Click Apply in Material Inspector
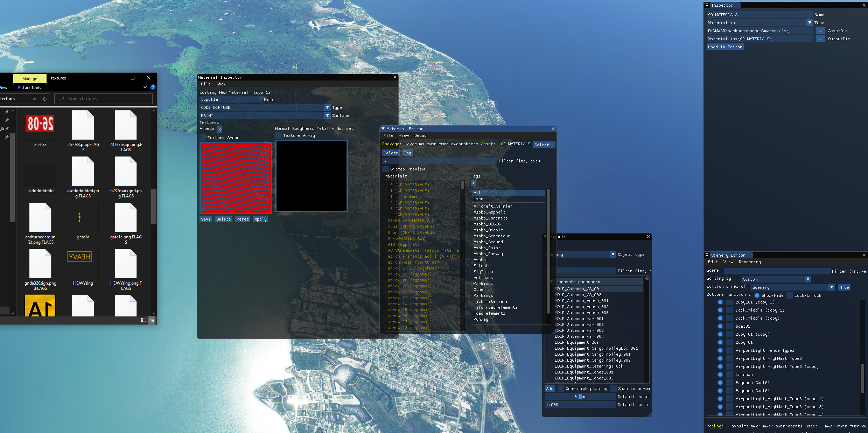The width and height of the screenshot is (868, 433). pos(260,219)
